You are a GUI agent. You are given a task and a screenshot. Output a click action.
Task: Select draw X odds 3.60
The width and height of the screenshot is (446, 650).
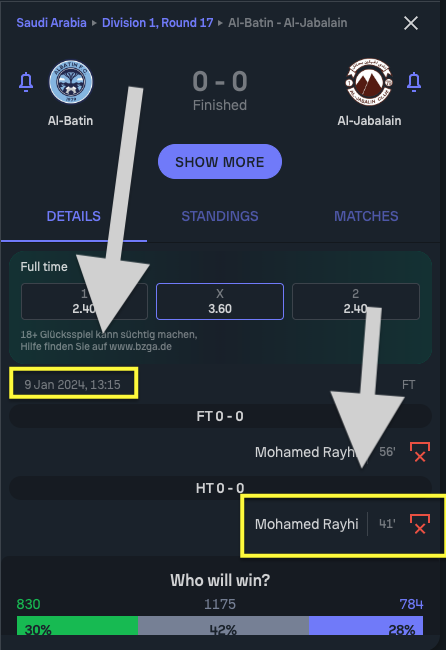click(220, 301)
